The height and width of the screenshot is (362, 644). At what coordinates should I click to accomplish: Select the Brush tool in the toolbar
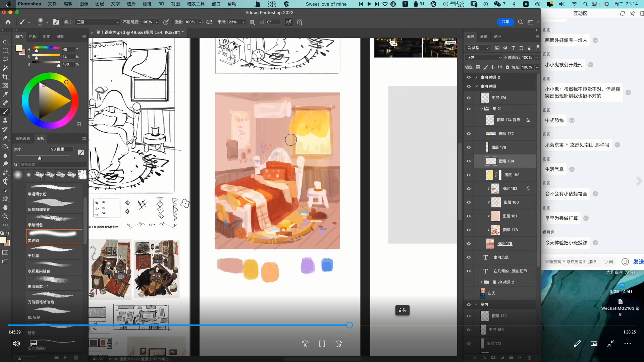coord(5,112)
